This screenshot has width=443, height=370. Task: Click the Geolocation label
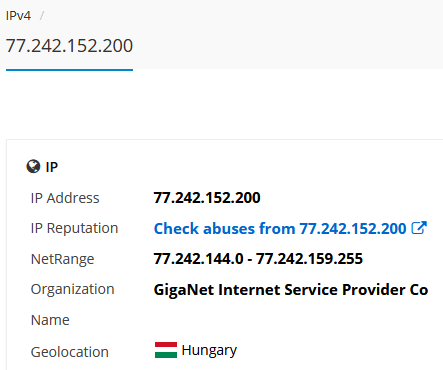(x=70, y=352)
